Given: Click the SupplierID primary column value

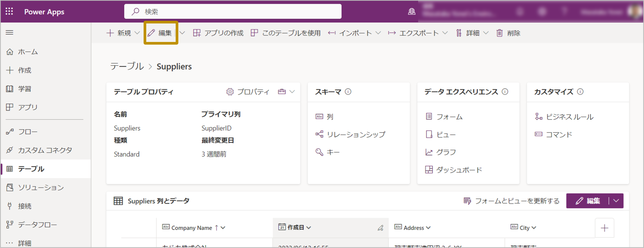Looking at the screenshot, I should pos(216,128).
